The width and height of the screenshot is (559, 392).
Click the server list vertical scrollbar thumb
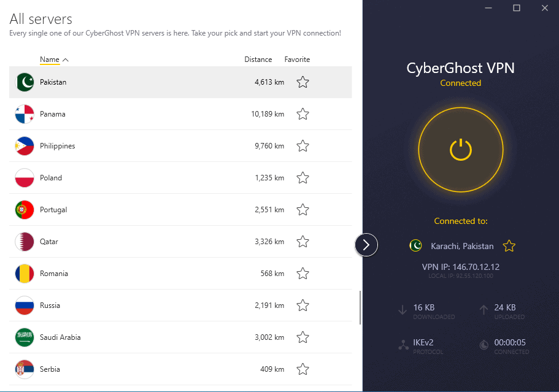tap(360, 307)
